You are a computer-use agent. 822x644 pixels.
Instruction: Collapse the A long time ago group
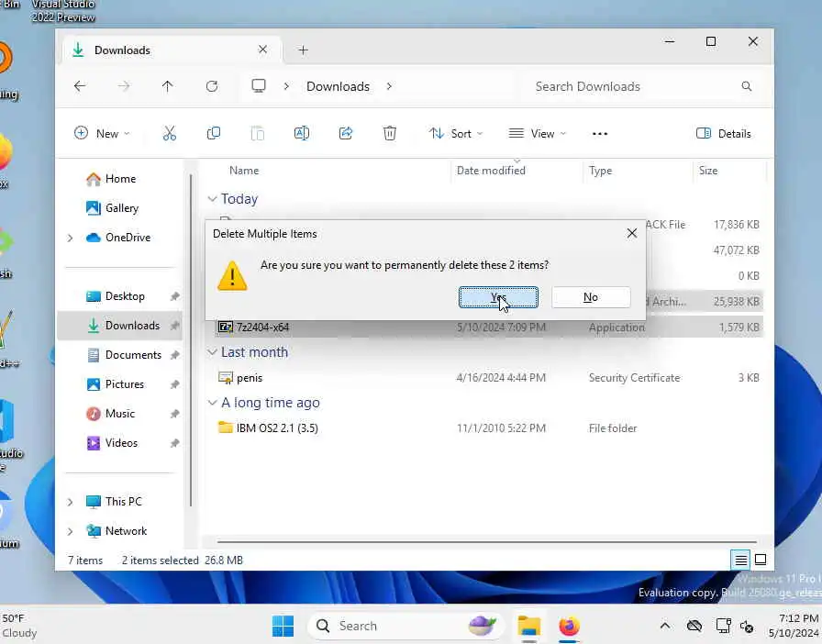coord(212,402)
